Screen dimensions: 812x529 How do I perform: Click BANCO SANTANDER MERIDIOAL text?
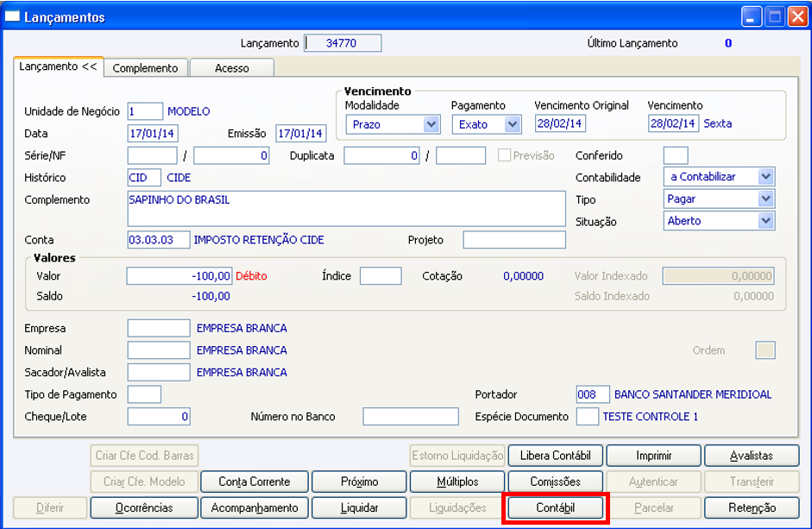pos(693,394)
